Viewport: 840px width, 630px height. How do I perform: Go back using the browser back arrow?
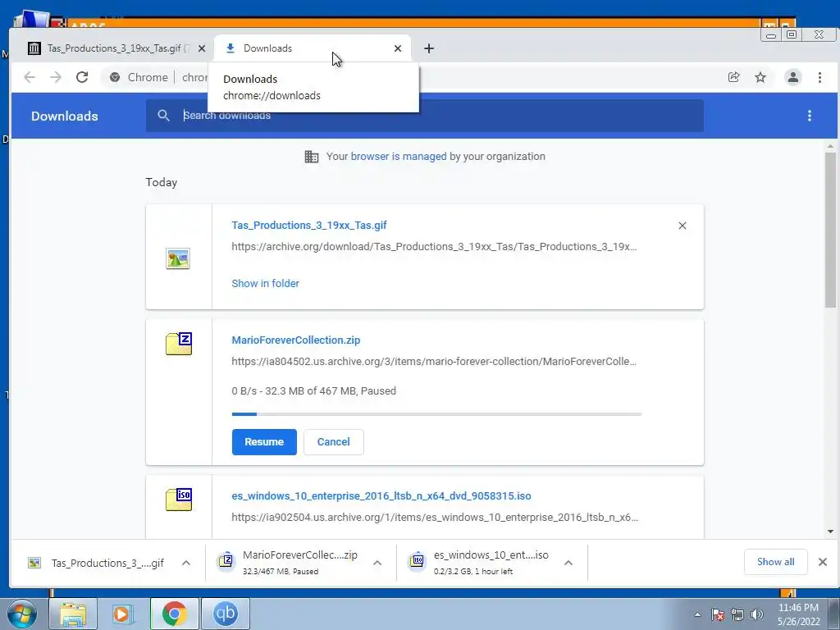pyautogui.click(x=30, y=77)
